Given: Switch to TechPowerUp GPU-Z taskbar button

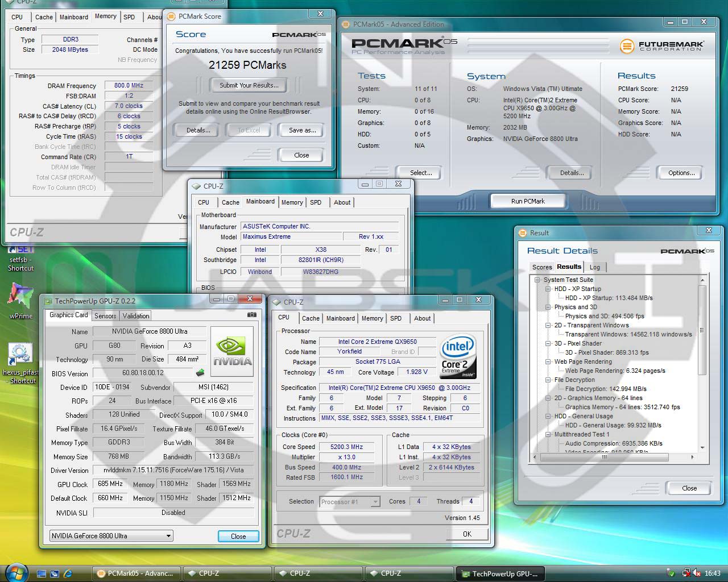Looking at the screenshot, I should (x=500, y=573).
